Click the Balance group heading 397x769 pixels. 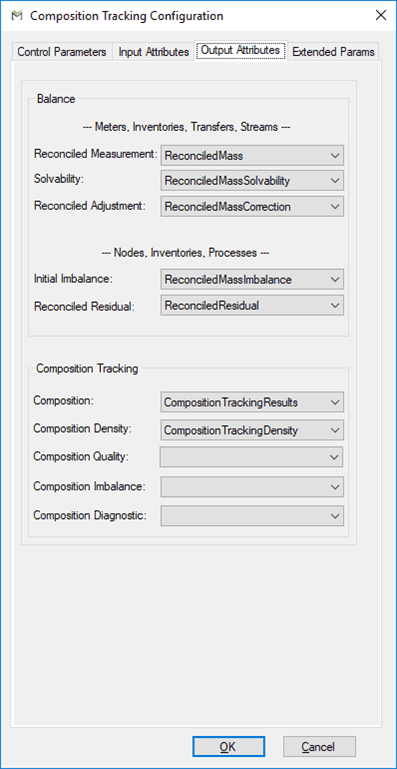click(x=56, y=99)
